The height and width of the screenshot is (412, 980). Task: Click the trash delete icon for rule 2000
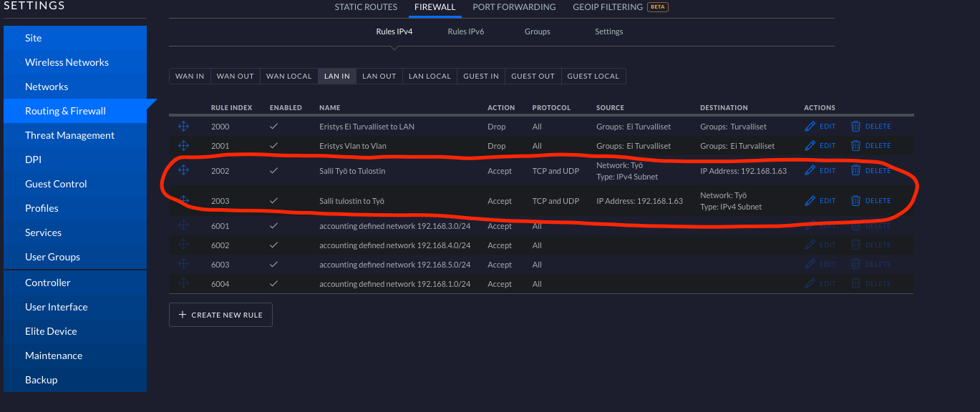[855, 127]
